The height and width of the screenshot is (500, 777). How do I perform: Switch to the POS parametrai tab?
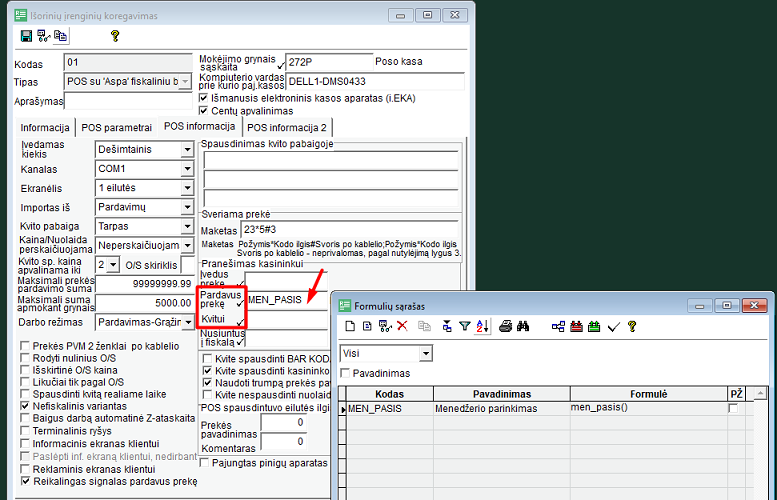[116, 127]
